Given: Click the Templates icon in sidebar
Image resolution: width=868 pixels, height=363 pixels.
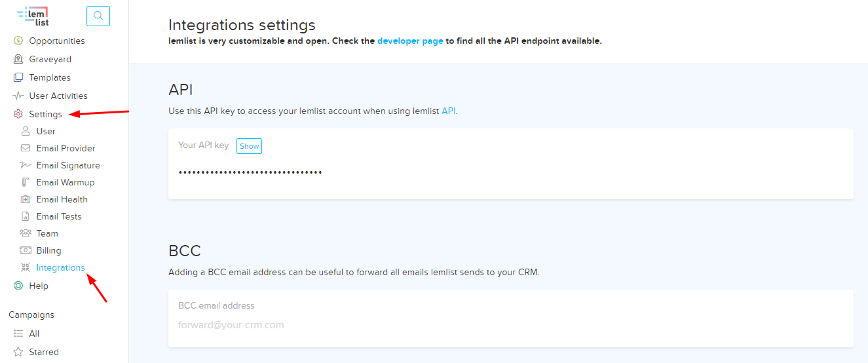Looking at the screenshot, I should coord(18,77).
